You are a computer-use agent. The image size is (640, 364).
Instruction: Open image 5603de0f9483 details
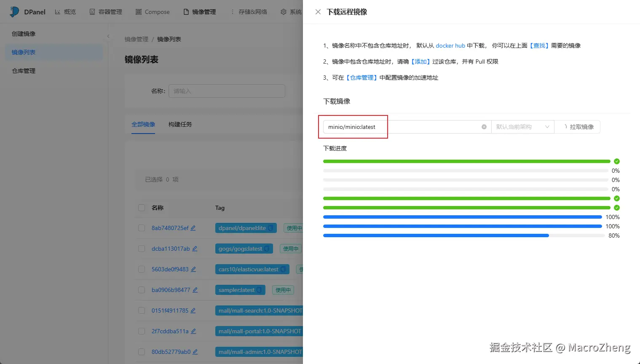[170, 269]
